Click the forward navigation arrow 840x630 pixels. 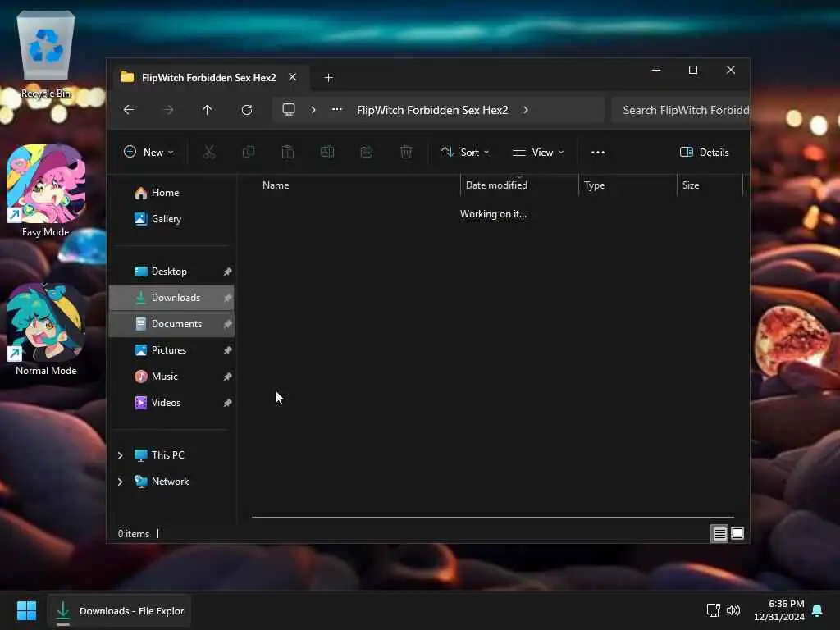click(168, 110)
